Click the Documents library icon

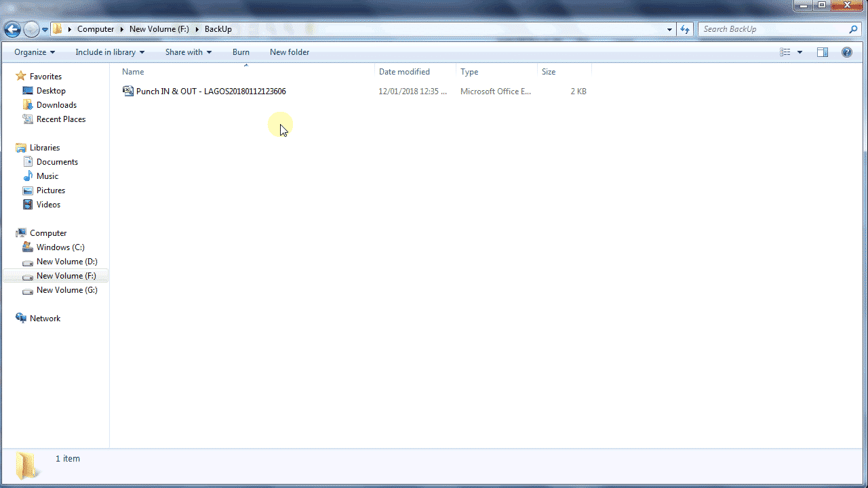28,162
